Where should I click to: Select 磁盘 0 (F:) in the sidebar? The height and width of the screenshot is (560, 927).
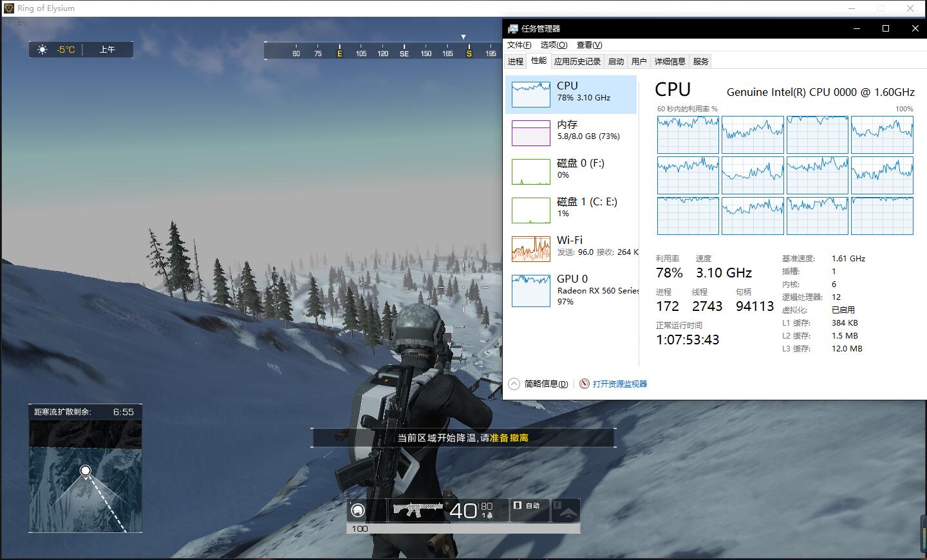click(x=571, y=172)
